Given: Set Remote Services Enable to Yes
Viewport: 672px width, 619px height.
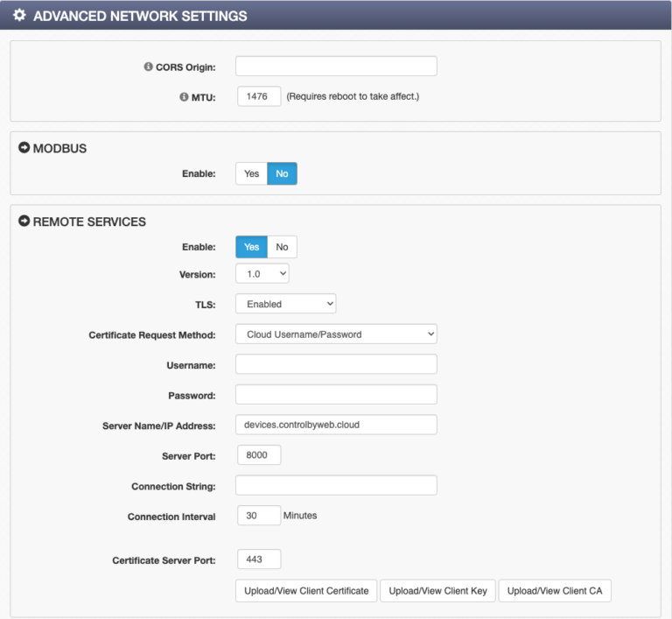Looking at the screenshot, I should point(251,247).
